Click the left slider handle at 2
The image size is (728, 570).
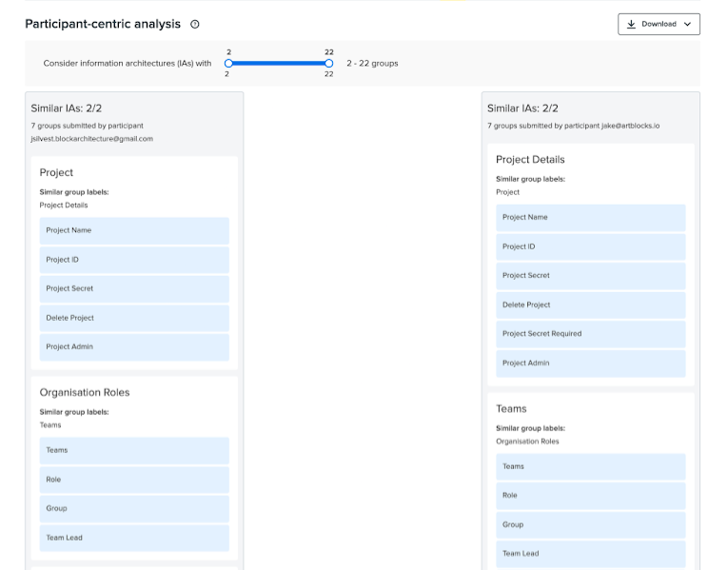coord(228,63)
